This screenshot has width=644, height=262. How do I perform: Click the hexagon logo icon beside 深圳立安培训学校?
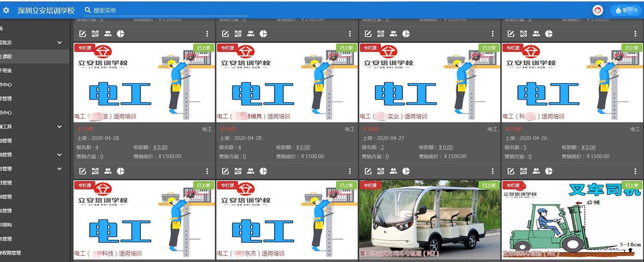(6, 10)
